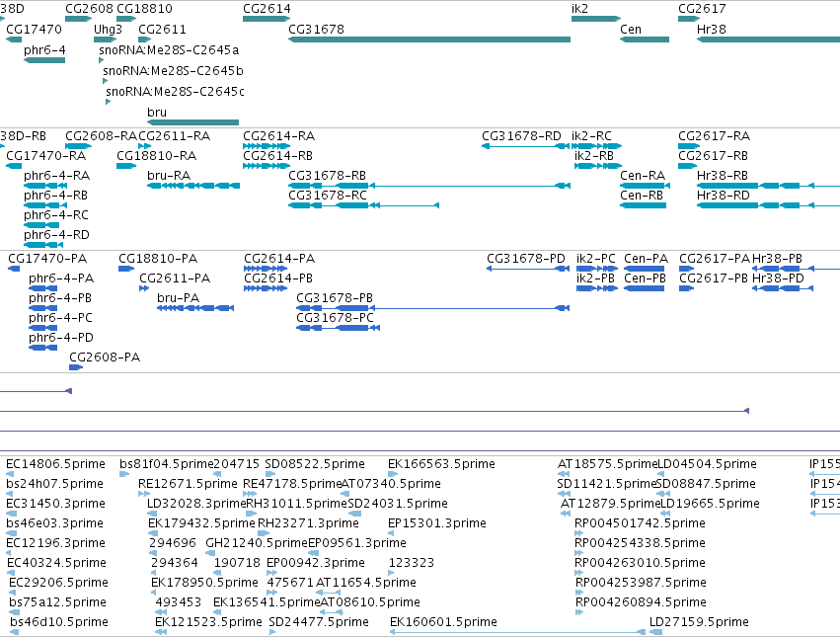The height and width of the screenshot is (637, 840).
Task: Select protein CG31678-PC label
Action: click(335, 318)
